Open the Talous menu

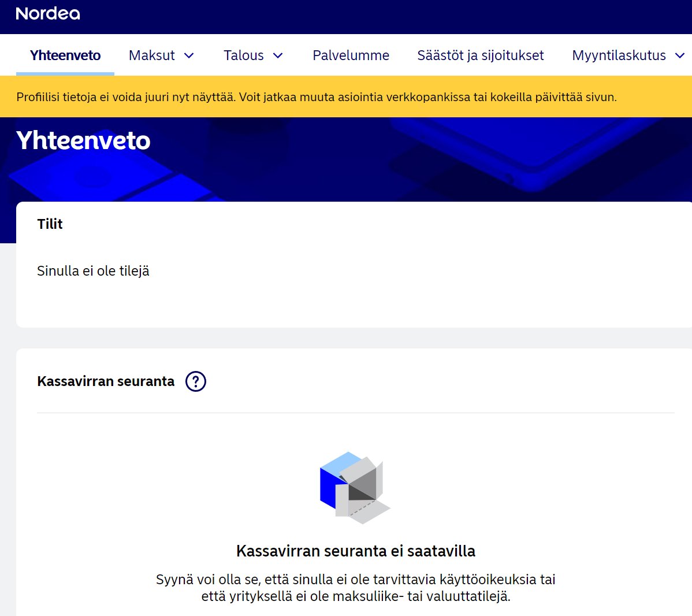point(244,55)
